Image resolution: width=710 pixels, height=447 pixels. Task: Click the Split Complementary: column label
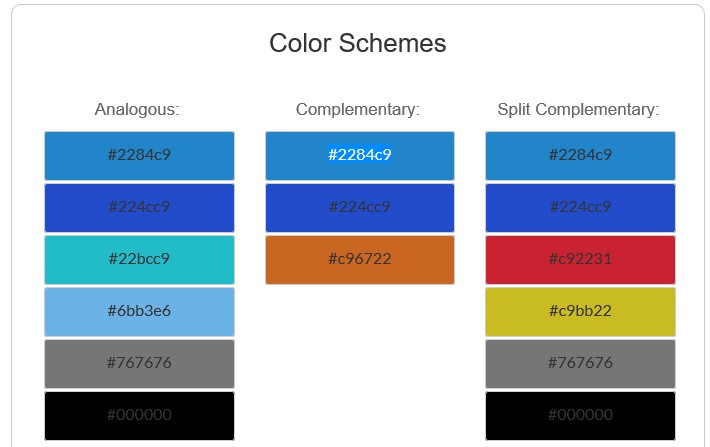click(578, 110)
